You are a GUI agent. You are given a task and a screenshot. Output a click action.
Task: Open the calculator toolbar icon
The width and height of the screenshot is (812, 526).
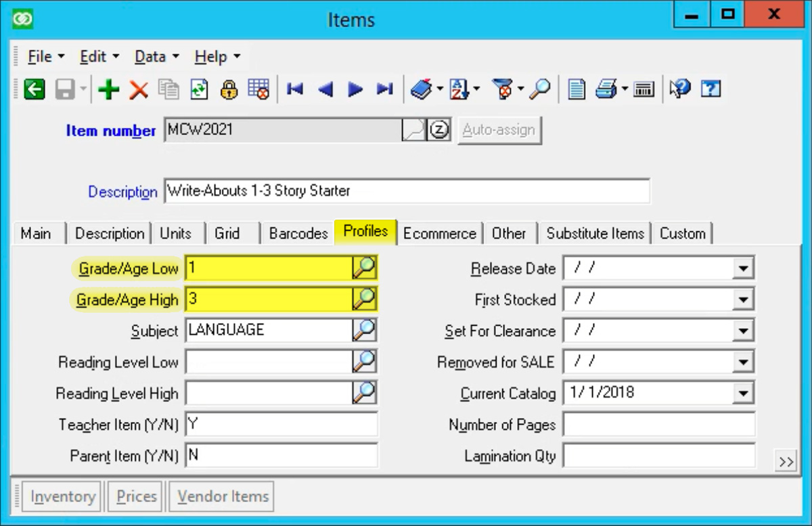pyautogui.click(x=643, y=89)
